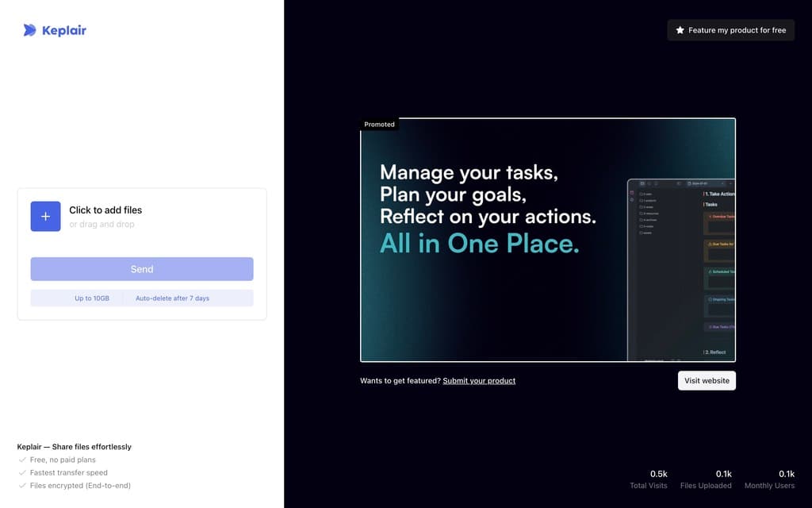Click the Monthly Users statistic
Screen dimensions: 812x508
[x=769, y=479]
